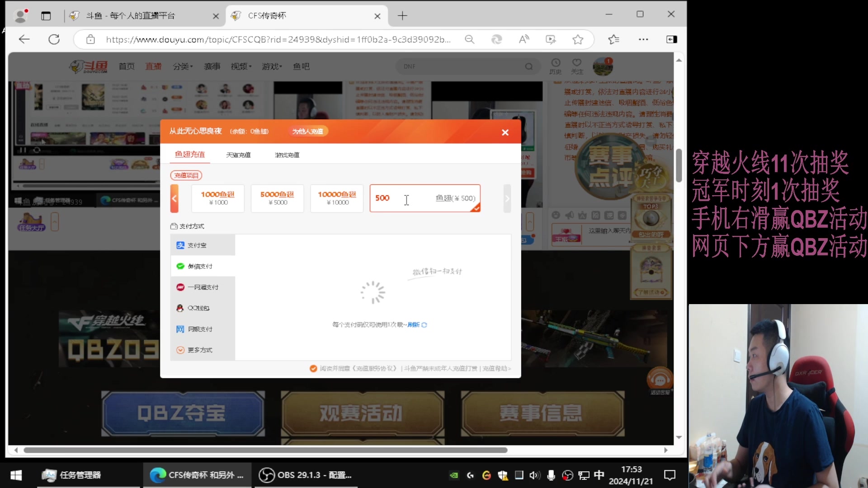
Task: Open the browser profile icon
Action: coord(20,16)
